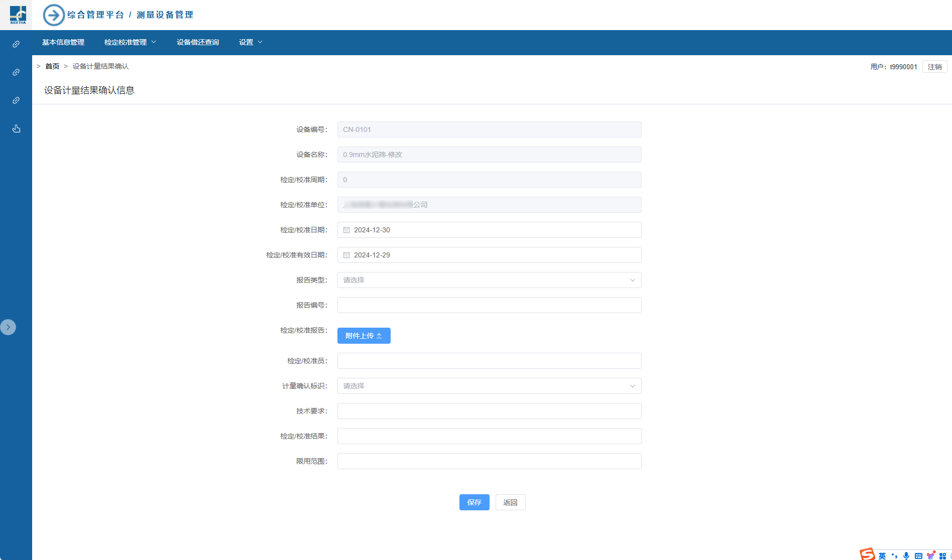
Task: Click calendar icon in 检定/校准有效日期 field
Action: point(346,255)
